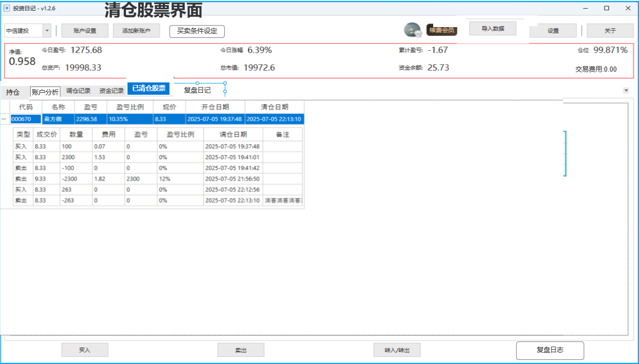Open 账户设置 account settings
Image resolution: width=639 pixels, height=364 pixels.
(84, 30)
